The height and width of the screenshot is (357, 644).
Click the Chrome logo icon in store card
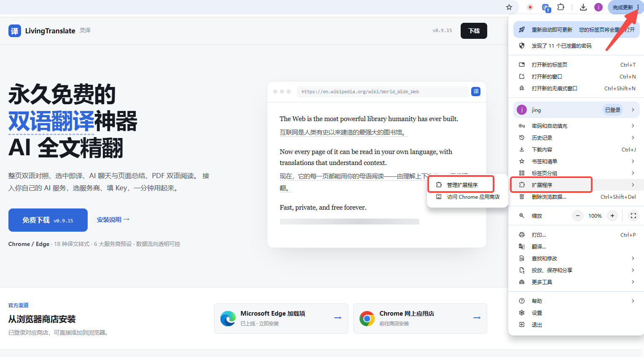[367, 319]
